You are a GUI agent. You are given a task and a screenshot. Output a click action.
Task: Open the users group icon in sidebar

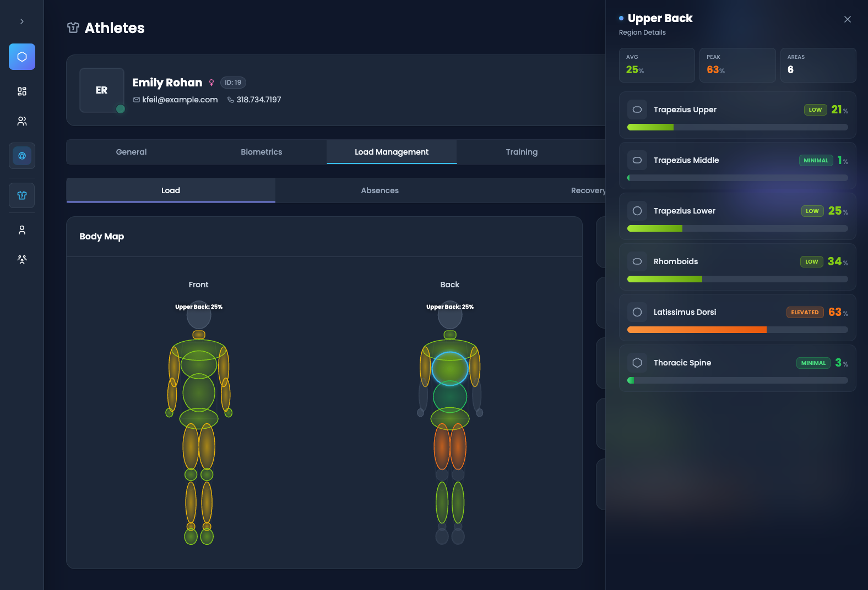pyautogui.click(x=22, y=121)
